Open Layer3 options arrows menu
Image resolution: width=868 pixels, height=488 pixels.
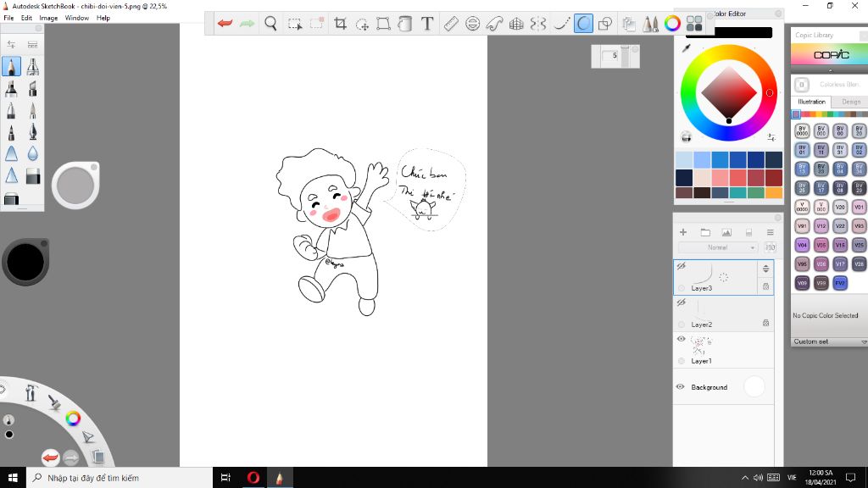765,269
